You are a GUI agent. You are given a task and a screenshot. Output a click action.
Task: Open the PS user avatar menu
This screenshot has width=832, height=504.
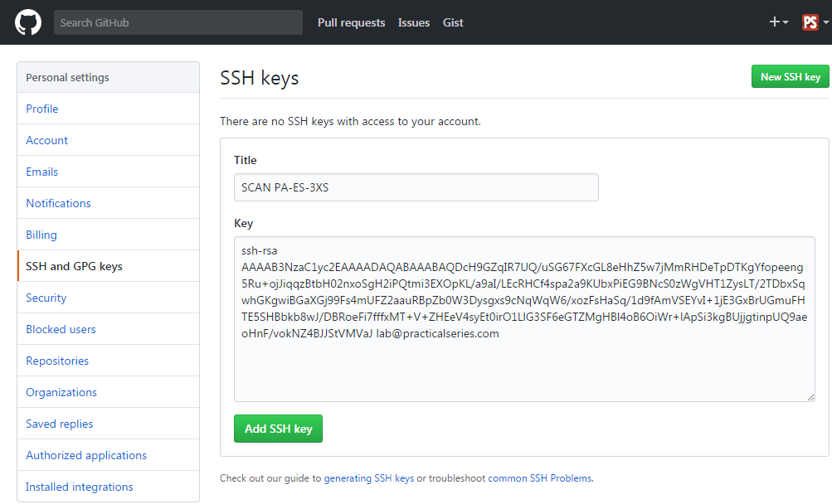coord(815,22)
